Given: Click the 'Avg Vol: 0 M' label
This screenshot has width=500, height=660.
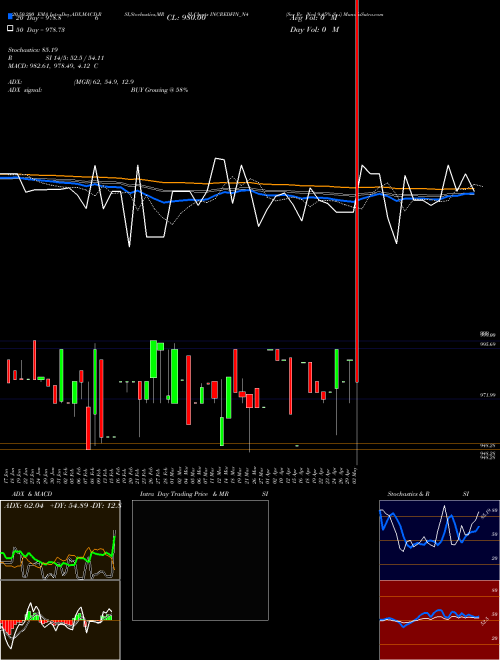Looking at the screenshot, I should pos(314,18).
